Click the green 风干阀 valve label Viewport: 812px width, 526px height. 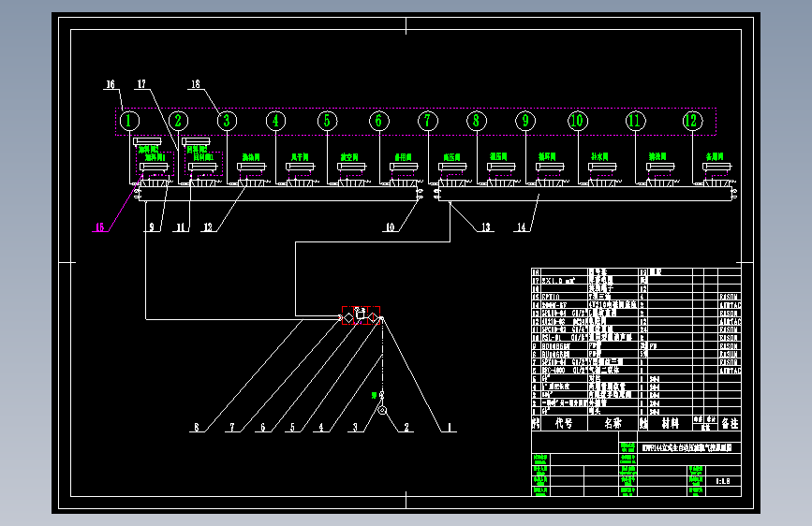pyautogui.click(x=300, y=157)
